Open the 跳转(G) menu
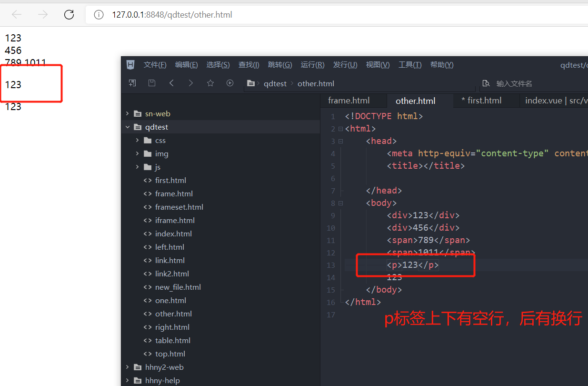Screen dimensions: 588x386 280,65
